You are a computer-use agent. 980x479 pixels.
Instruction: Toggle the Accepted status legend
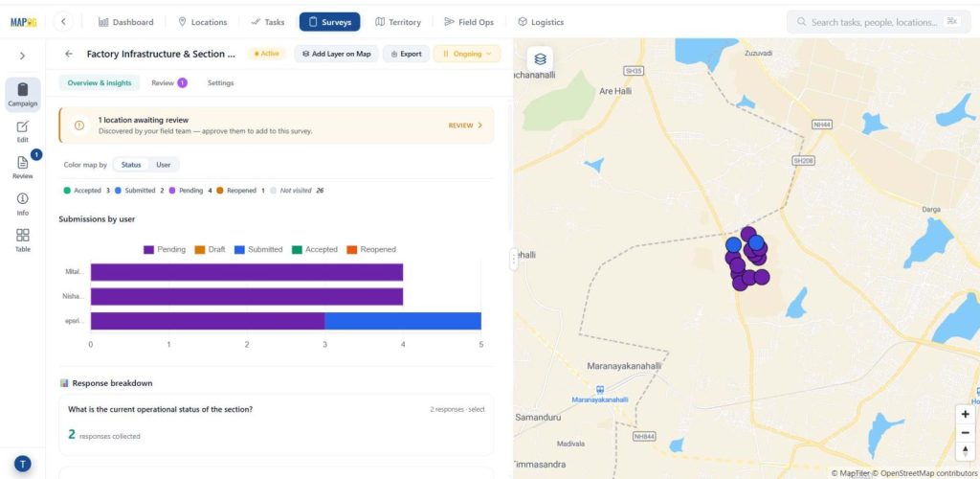click(87, 190)
